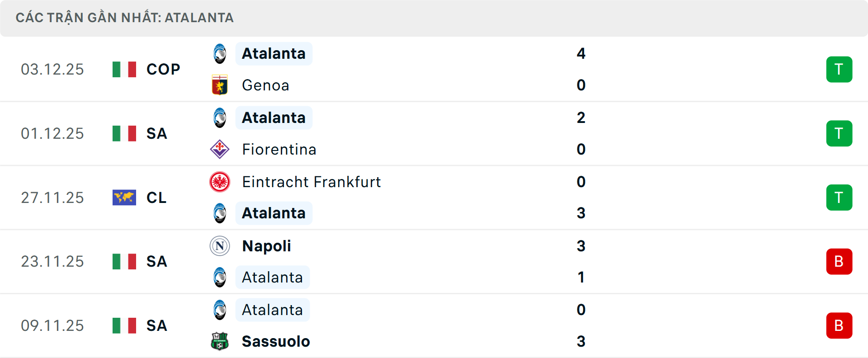
Task: Open the Fiorentina team link
Action: point(279,149)
